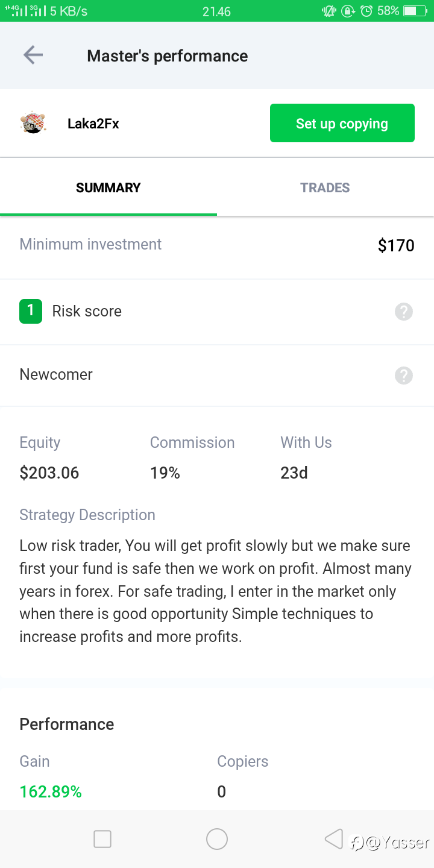Open Risk score help question mark
This screenshot has height=868, width=434.
pos(404,312)
